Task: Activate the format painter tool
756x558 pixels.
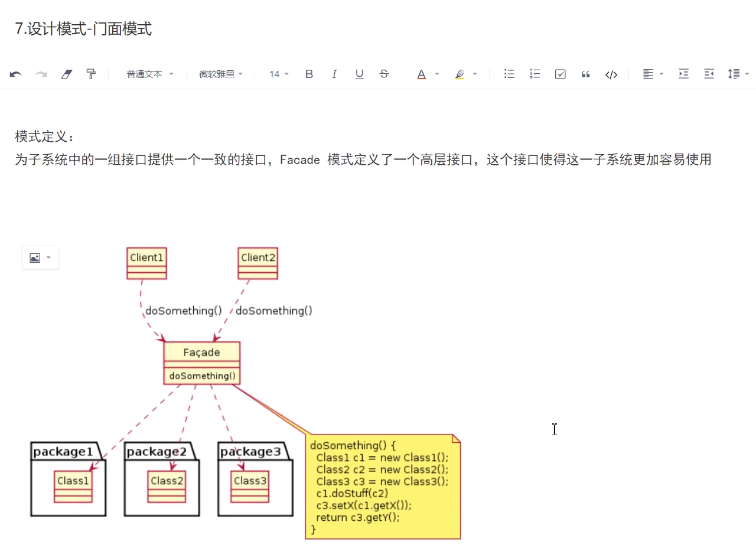Action: click(x=91, y=74)
